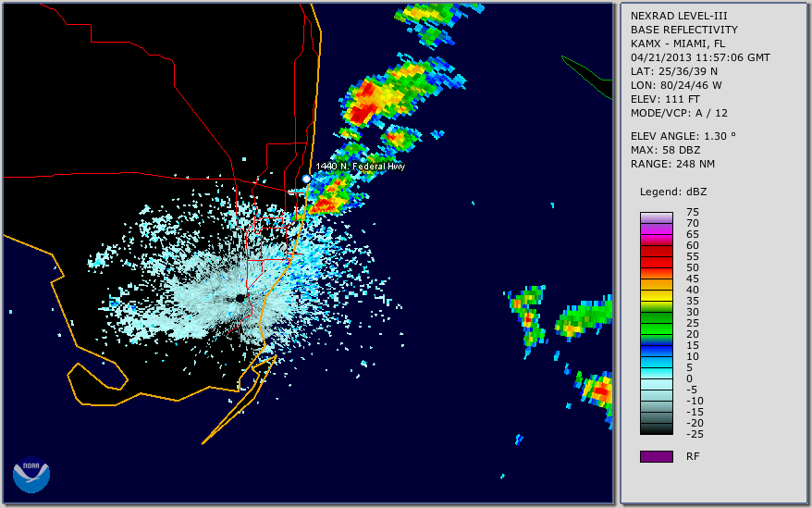Click the 'MODE/VCP: A / 12' line
The width and height of the screenshot is (812, 508).
[x=679, y=113]
